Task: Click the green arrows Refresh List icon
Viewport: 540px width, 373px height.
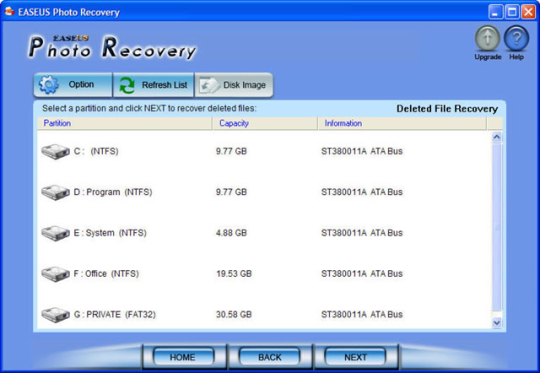Action: [127, 85]
